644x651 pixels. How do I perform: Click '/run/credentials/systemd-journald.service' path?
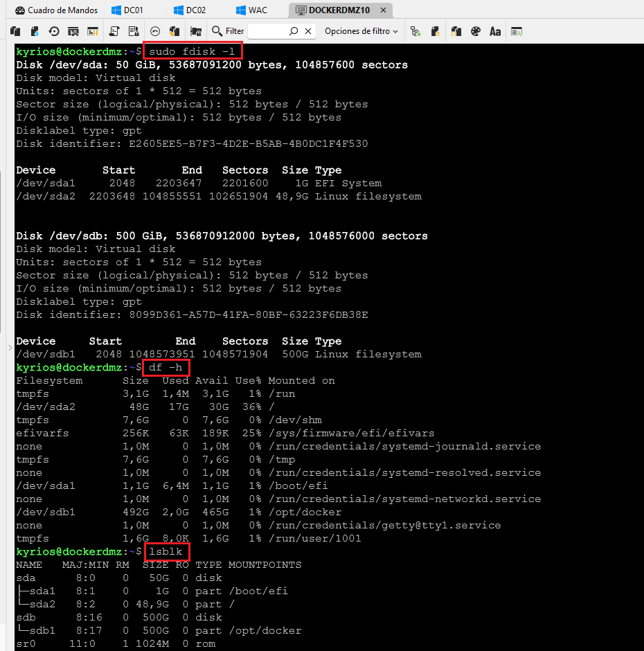click(404, 446)
